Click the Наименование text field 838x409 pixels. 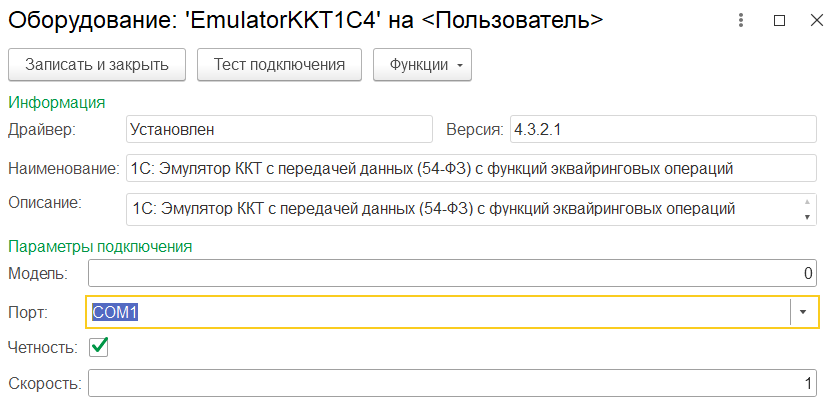[x=470, y=168]
